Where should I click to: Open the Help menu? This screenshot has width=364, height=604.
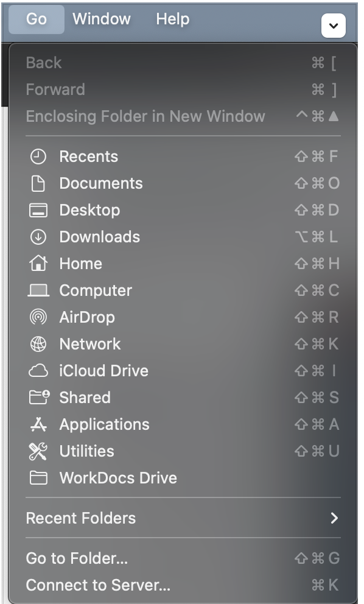click(172, 19)
